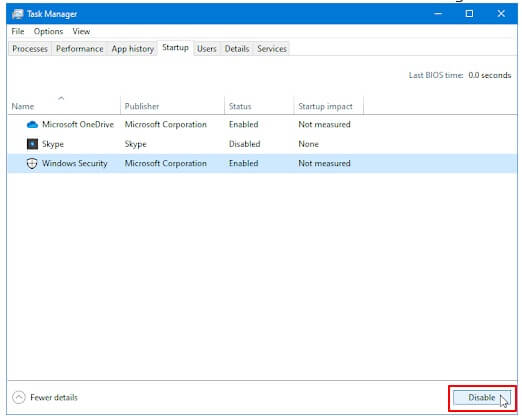Screen dimensions: 522x418
Task: Click Windows Security's Enabled status cell
Action: [243, 164]
